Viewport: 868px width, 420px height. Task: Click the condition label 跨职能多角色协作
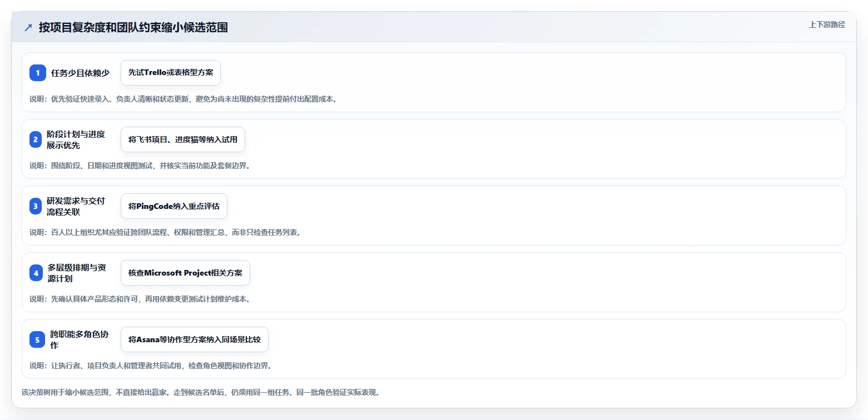(x=80, y=339)
